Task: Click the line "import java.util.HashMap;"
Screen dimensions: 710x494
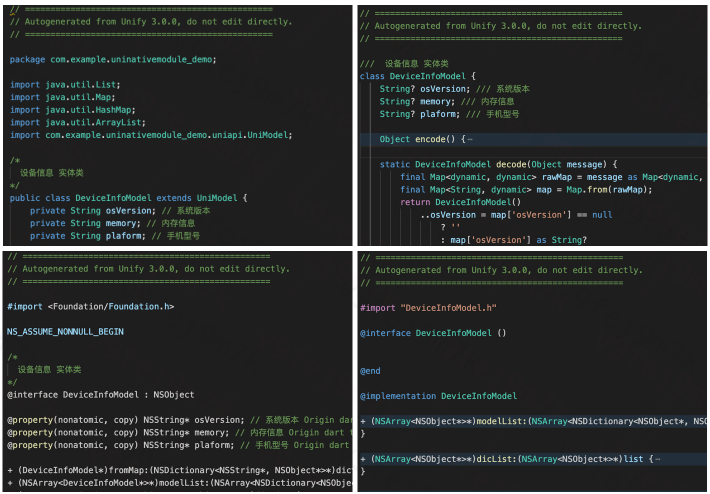Action: (72, 110)
